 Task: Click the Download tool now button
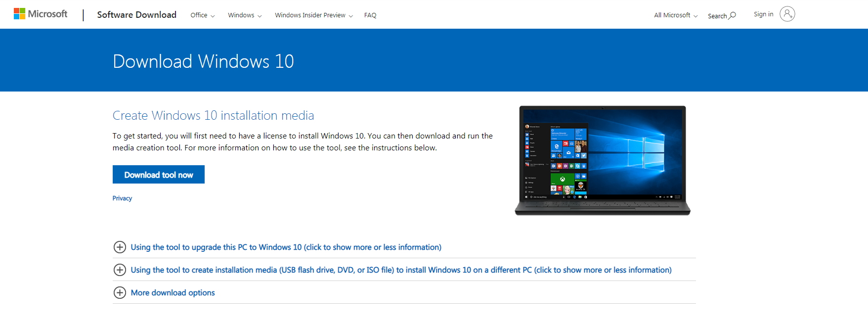[159, 175]
